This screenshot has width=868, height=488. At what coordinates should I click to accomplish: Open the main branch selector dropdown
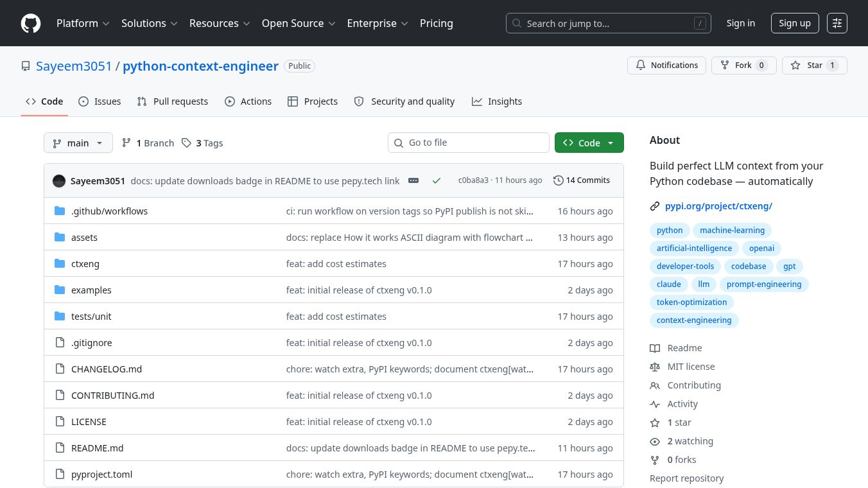(78, 143)
